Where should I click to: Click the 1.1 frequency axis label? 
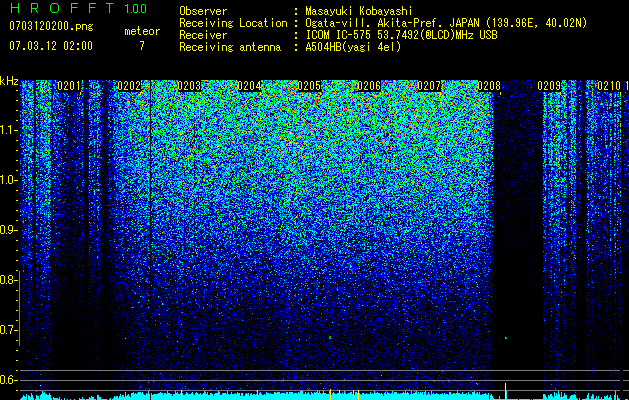click(x=7, y=130)
